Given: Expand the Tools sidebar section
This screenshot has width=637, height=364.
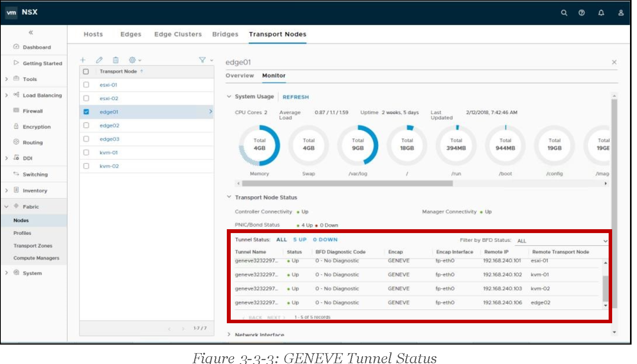Looking at the screenshot, I should [x=6, y=79].
